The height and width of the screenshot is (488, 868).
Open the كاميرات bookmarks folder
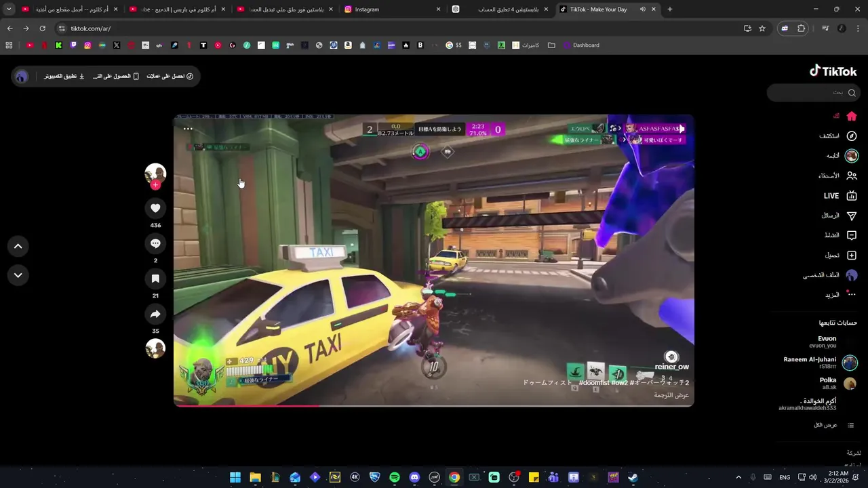point(526,45)
